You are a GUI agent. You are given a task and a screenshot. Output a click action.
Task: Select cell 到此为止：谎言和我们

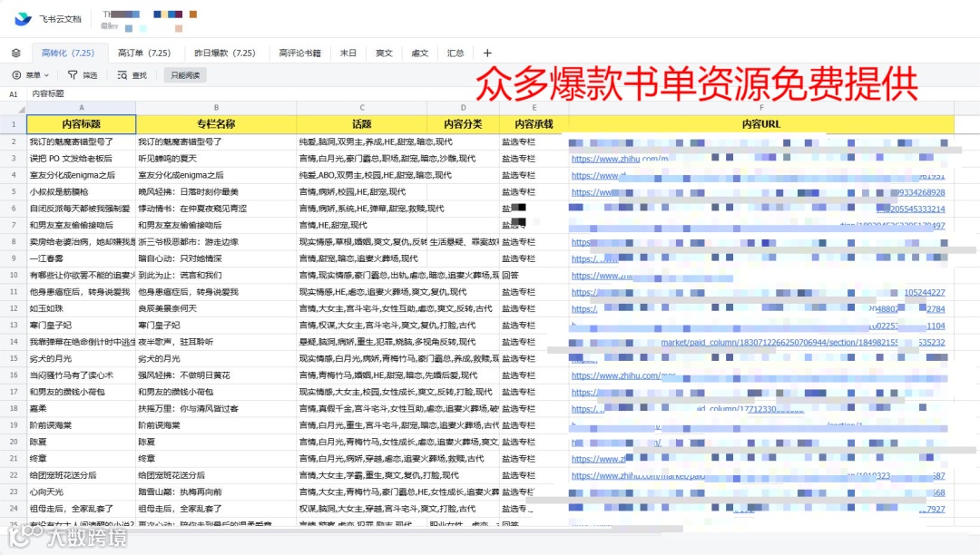216,276
